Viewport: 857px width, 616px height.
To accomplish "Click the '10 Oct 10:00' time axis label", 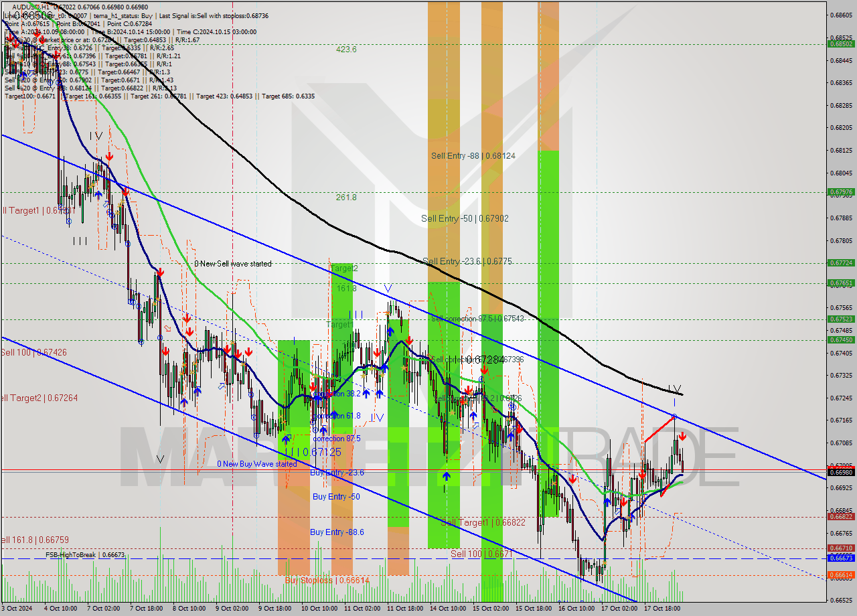I will point(319,609).
